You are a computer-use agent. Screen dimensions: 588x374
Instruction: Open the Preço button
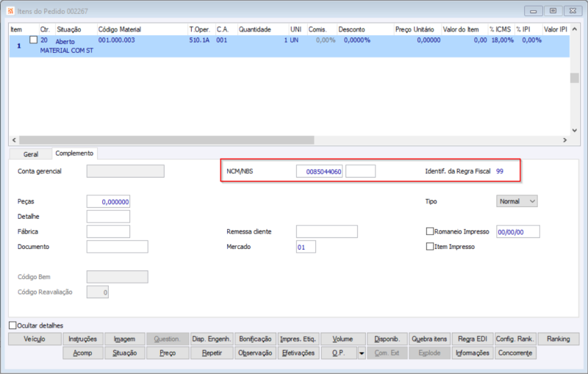tap(168, 353)
